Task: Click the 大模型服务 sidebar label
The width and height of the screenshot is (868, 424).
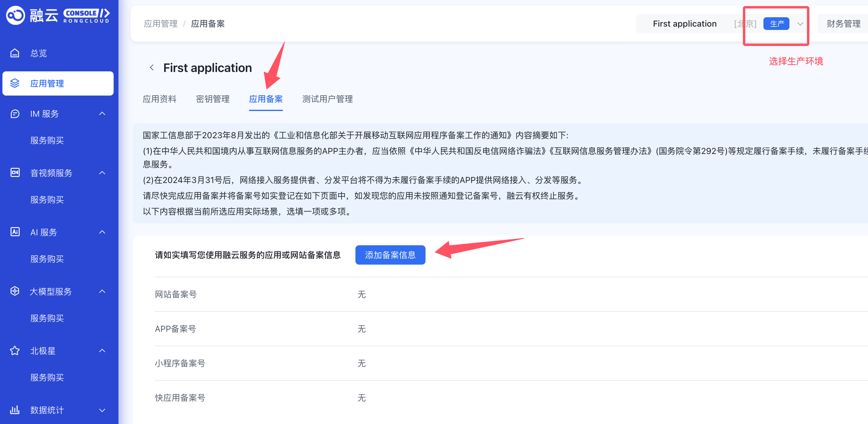Action: [x=51, y=291]
